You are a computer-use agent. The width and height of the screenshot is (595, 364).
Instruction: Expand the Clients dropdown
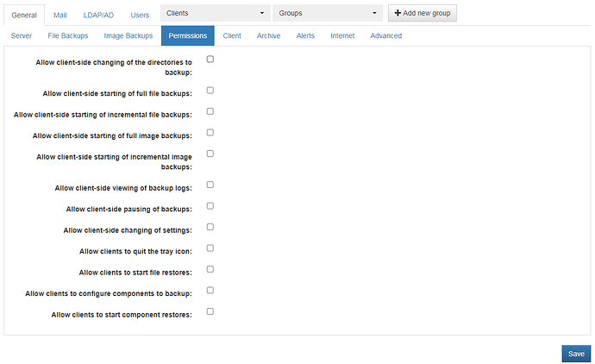(x=216, y=13)
